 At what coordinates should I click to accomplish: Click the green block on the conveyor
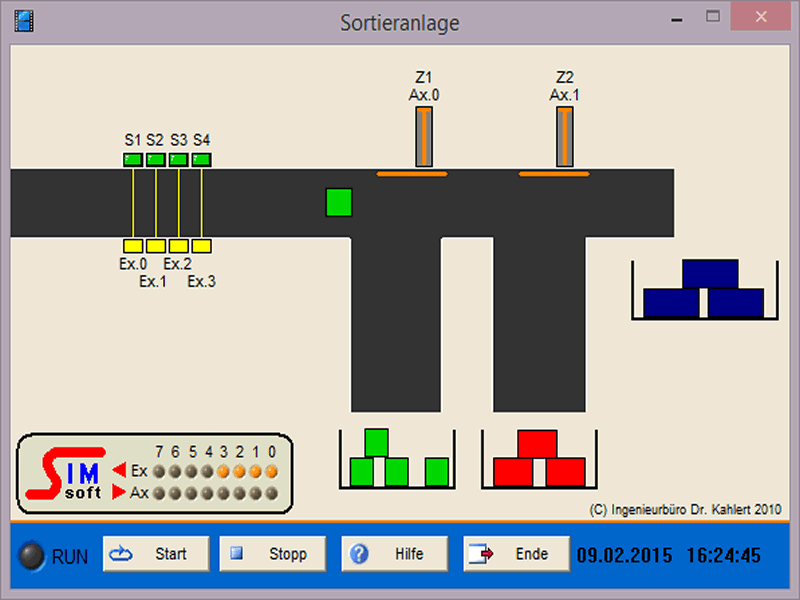coord(340,202)
